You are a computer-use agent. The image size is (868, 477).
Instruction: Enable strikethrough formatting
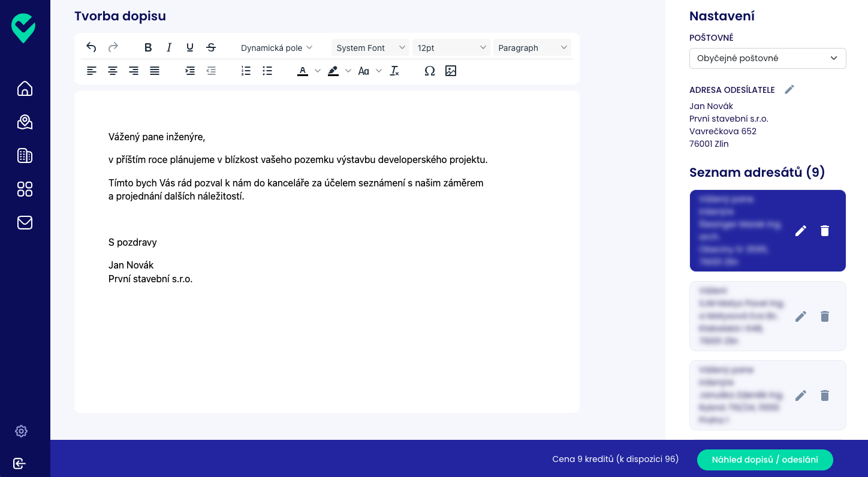click(x=211, y=47)
